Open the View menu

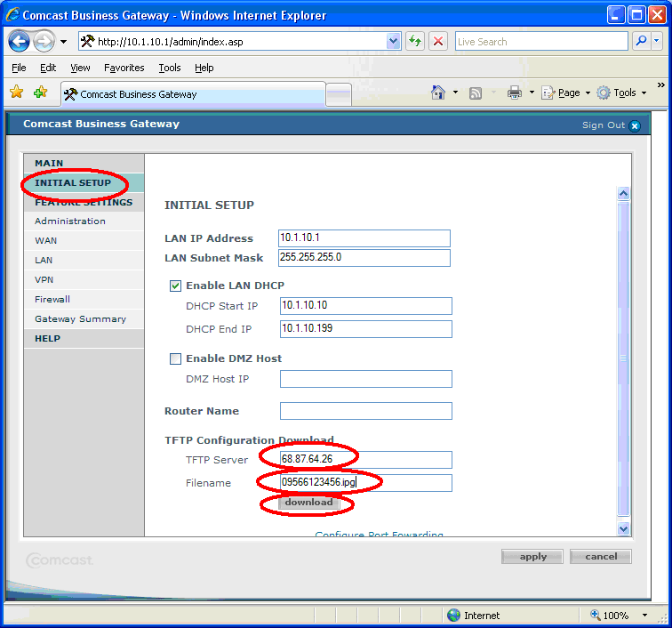pyautogui.click(x=80, y=68)
